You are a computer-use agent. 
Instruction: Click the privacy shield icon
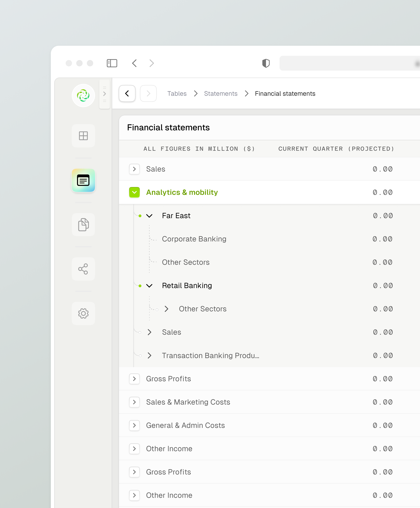point(266,63)
